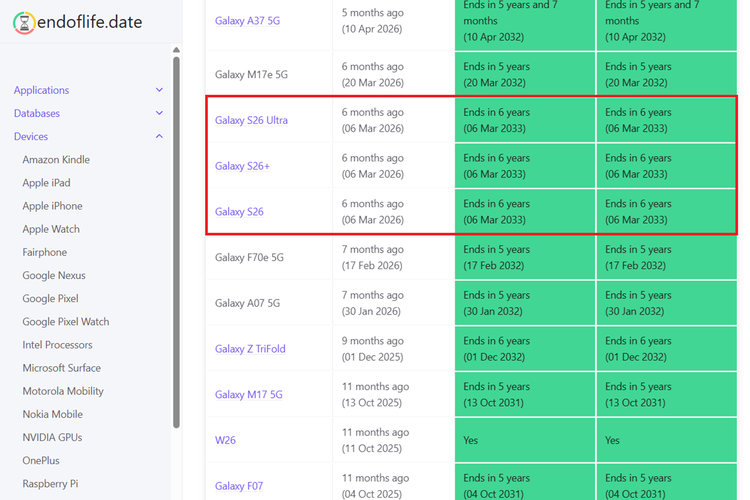
Task: Open the Galaxy A37 5G link
Action: pos(247,21)
